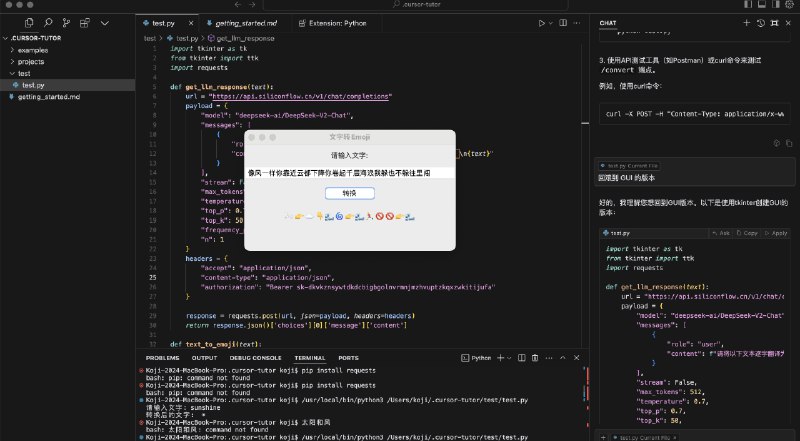Screen dimensions: 800x441
Task: Maximize the bottom panel with the chevron
Action: [563, 358]
